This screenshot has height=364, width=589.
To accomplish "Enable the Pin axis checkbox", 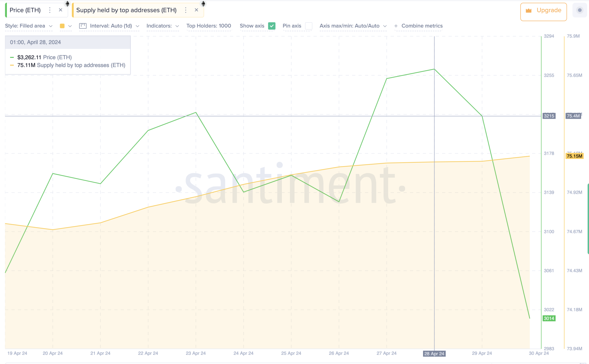I will coord(309,26).
